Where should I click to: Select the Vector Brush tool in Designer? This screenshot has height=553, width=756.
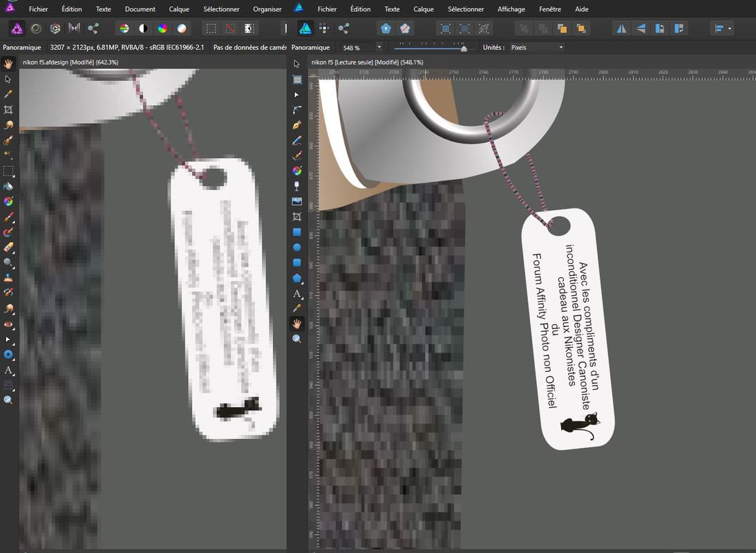297,156
